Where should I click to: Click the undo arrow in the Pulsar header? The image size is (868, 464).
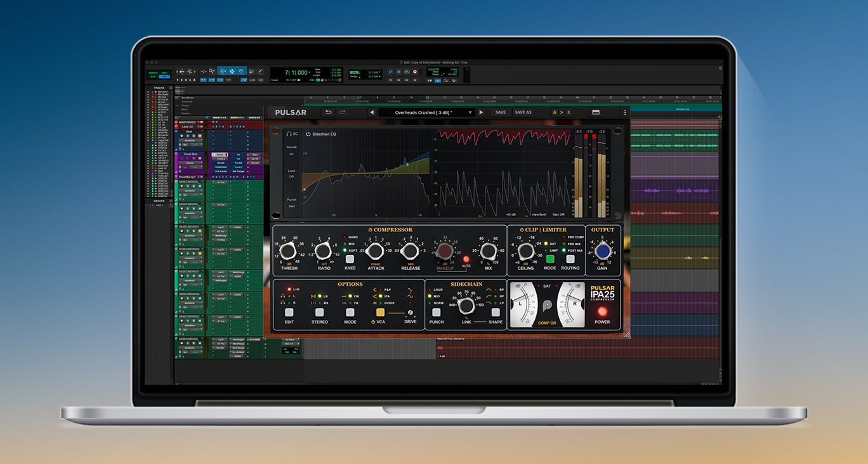tap(328, 112)
